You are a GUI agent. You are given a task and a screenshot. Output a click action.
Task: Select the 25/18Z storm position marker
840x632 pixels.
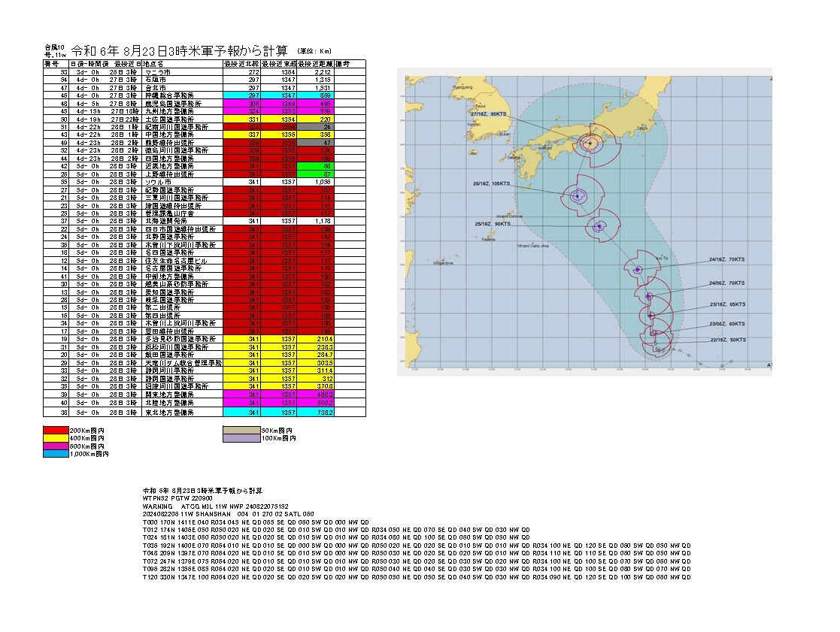coord(599,226)
